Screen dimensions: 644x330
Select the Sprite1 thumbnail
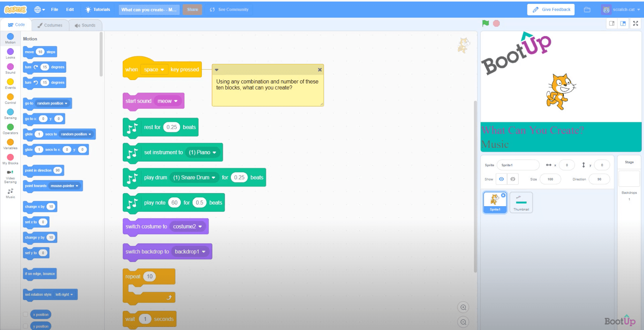(x=495, y=202)
